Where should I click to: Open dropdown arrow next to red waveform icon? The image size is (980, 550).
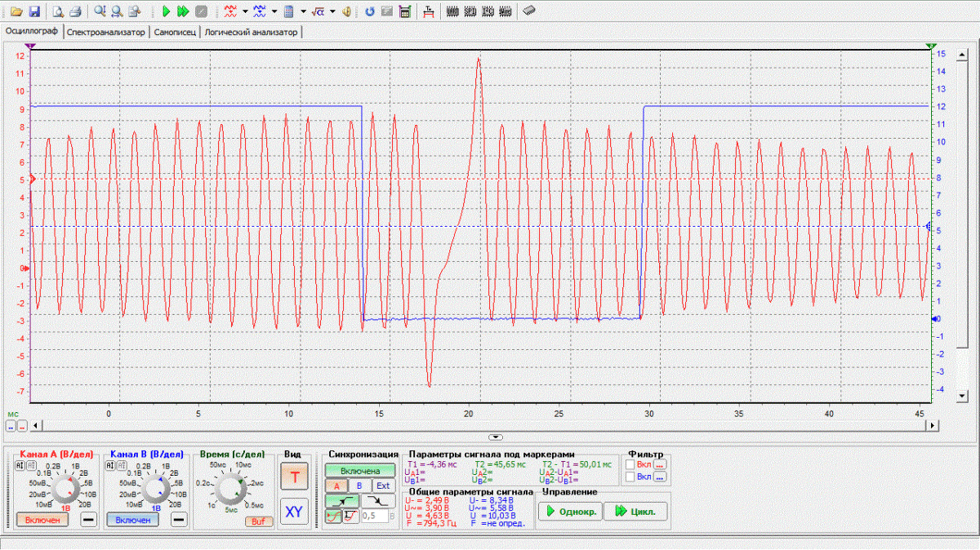[x=245, y=11]
